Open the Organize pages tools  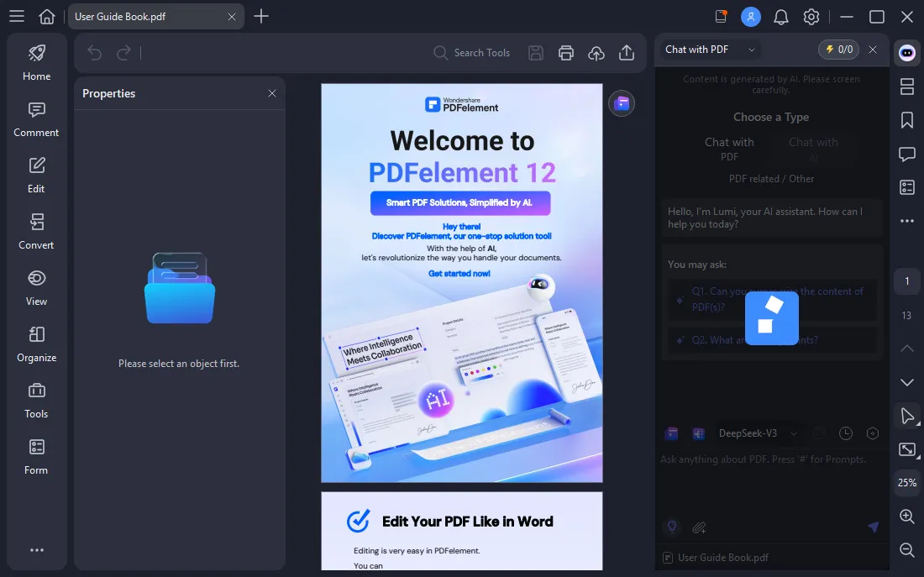pyautogui.click(x=36, y=345)
